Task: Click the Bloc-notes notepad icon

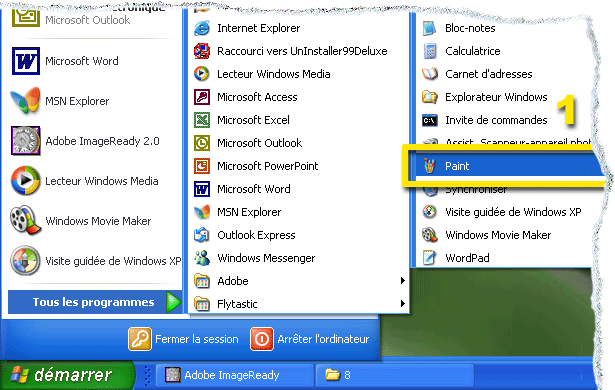Action: [x=429, y=28]
